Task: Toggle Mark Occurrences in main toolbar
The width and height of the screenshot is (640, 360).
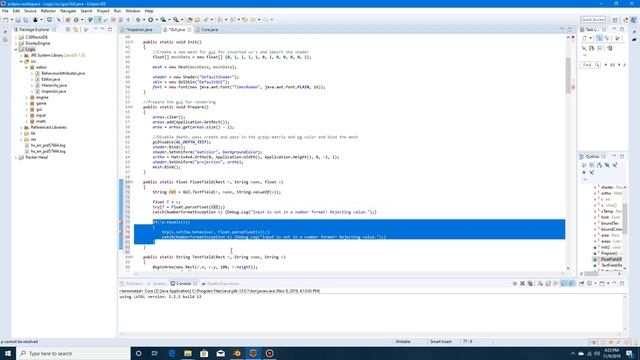Action: click(x=98, y=20)
